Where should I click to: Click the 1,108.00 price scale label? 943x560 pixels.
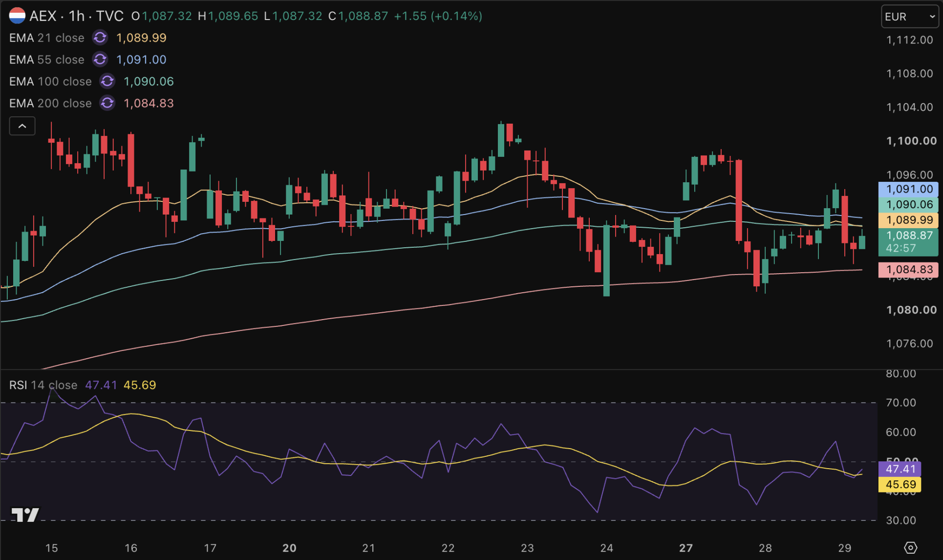click(x=909, y=74)
